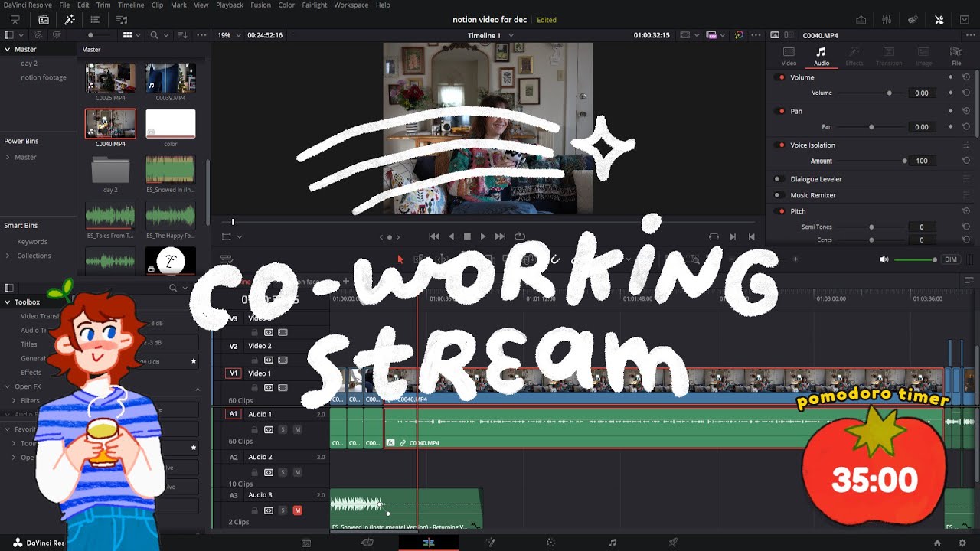Switch to the Fairlight page icon
The height and width of the screenshot is (551, 980).
tap(612, 543)
